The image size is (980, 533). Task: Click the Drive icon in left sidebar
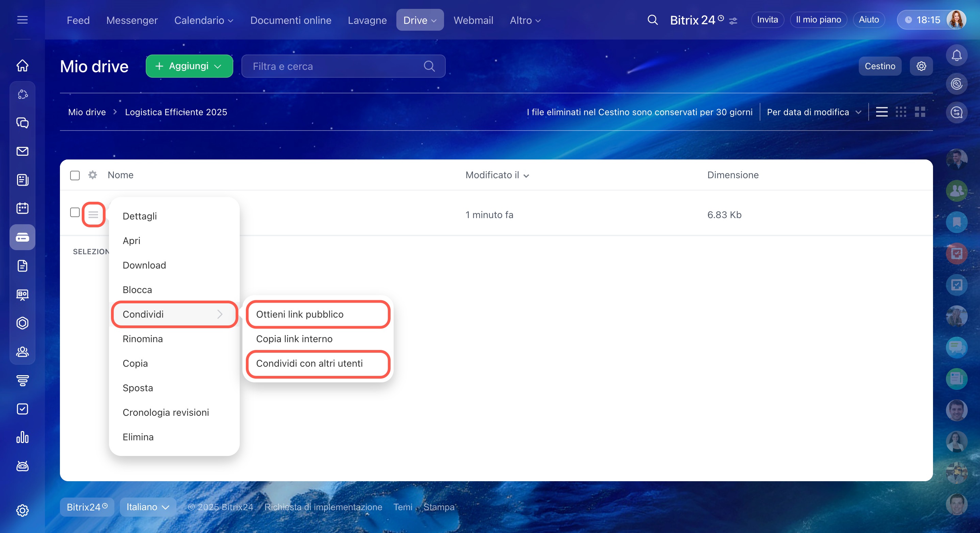click(x=22, y=237)
